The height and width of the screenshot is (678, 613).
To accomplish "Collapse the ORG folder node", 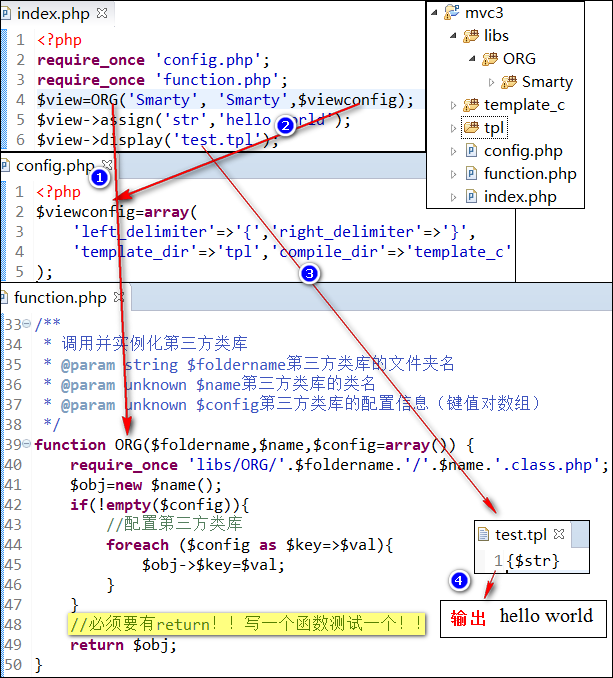I will (x=472, y=59).
